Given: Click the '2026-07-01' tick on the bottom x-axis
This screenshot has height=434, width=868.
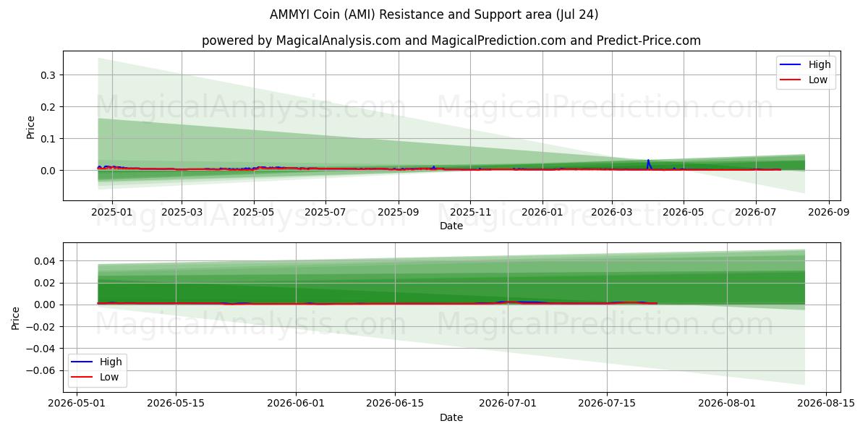Looking at the screenshot, I should point(508,404).
